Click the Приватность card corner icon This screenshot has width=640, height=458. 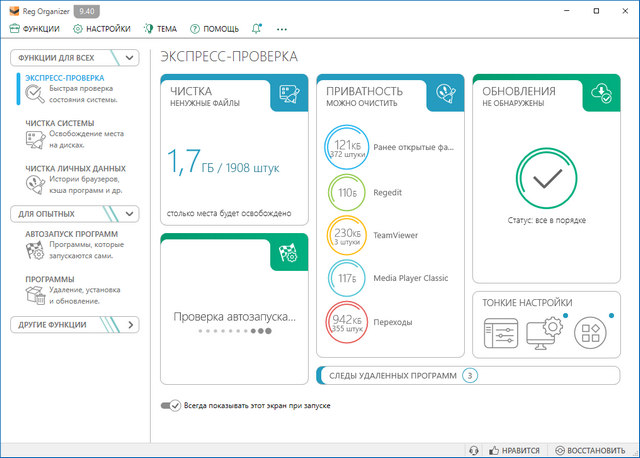446,95
